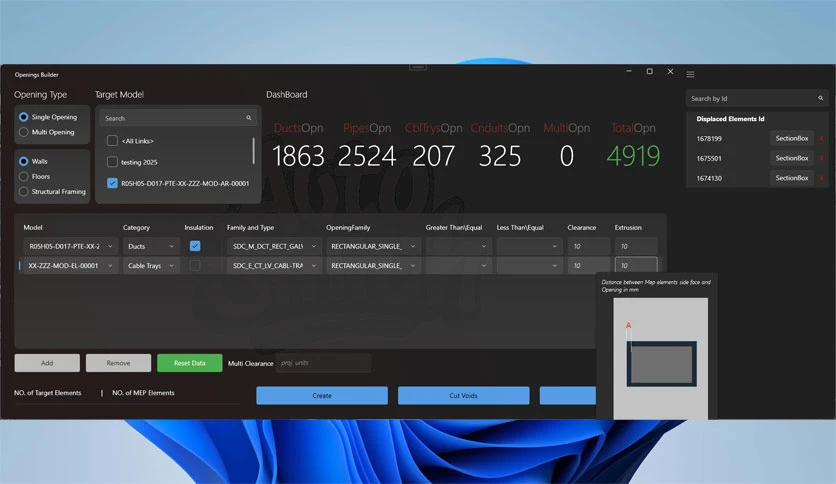Click Clearance field in Cable Trays row
This screenshot has height=484, width=836.
pos(589,265)
